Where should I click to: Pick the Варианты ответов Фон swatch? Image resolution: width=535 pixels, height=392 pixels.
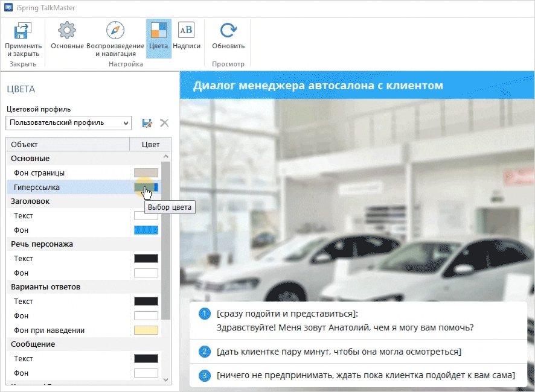point(146,315)
